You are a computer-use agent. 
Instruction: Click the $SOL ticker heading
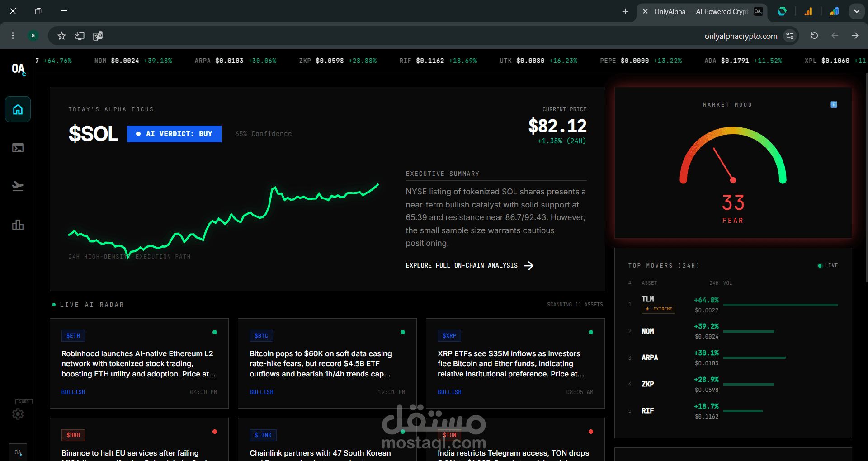[x=93, y=134]
